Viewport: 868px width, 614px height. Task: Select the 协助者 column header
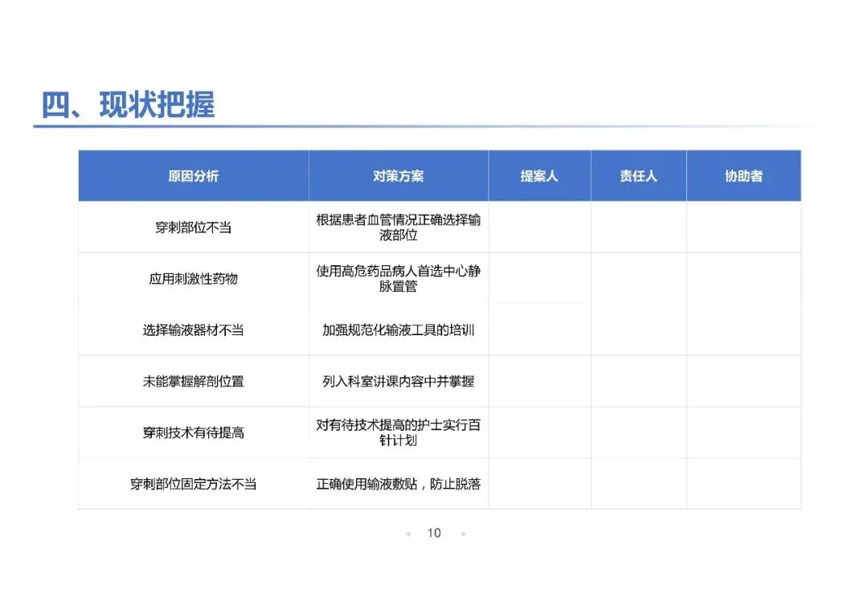(x=744, y=175)
